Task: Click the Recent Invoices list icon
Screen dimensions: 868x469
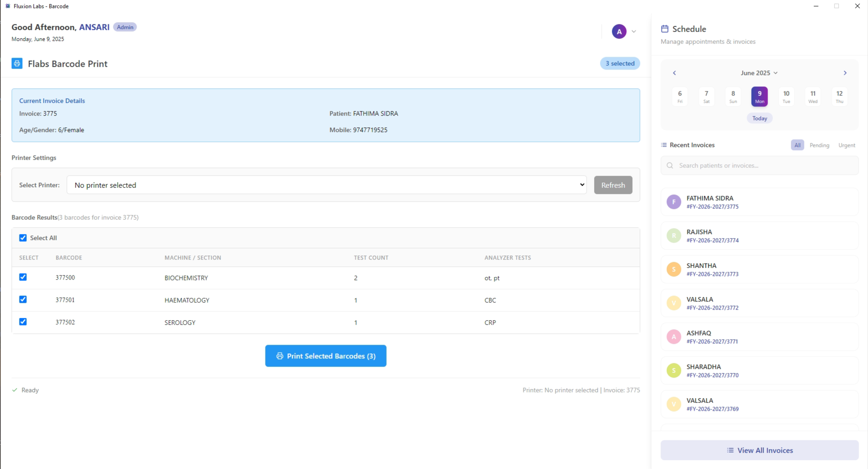Action: click(x=664, y=145)
